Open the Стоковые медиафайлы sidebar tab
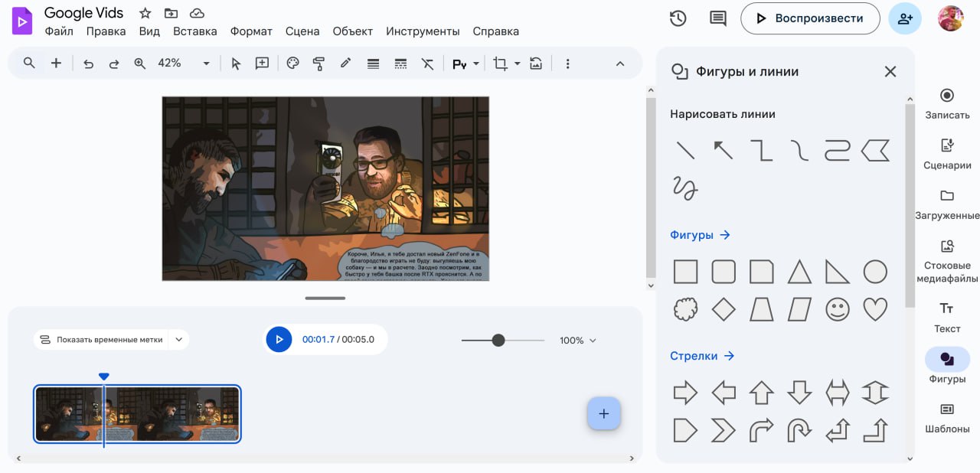This screenshot has width=980, height=473. [x=947, y=261]
